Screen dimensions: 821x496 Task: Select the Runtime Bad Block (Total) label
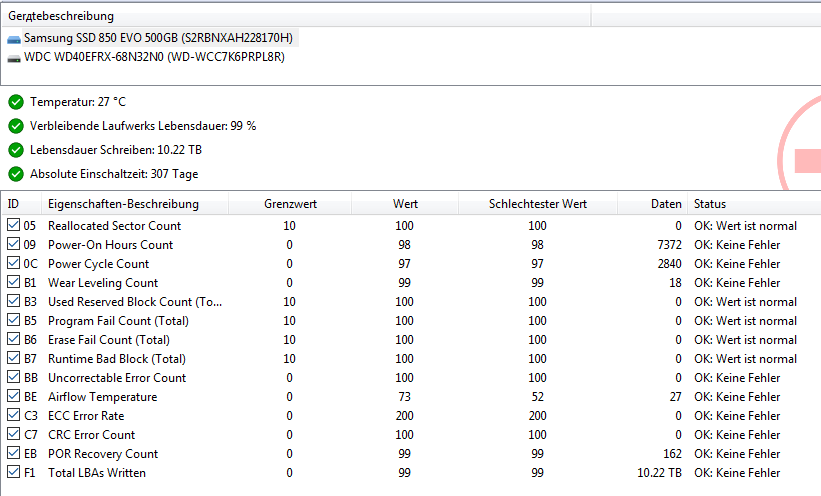pyautogui.click(x=117, y=359)
